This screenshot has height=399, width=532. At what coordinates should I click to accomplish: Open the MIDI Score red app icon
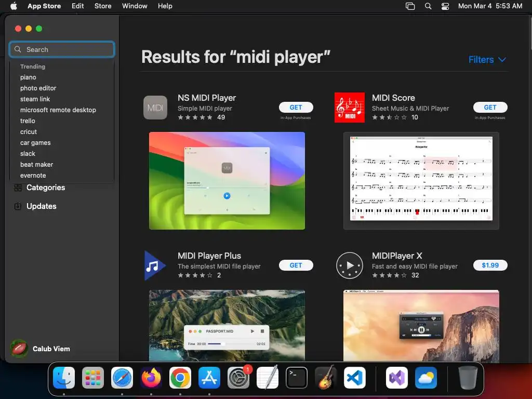tap(350, 108)
